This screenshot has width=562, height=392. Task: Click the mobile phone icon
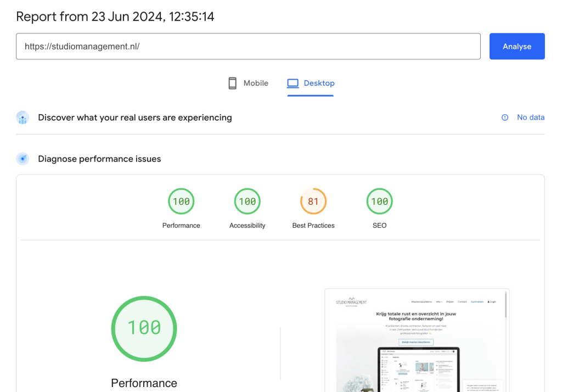pos(233,83)
